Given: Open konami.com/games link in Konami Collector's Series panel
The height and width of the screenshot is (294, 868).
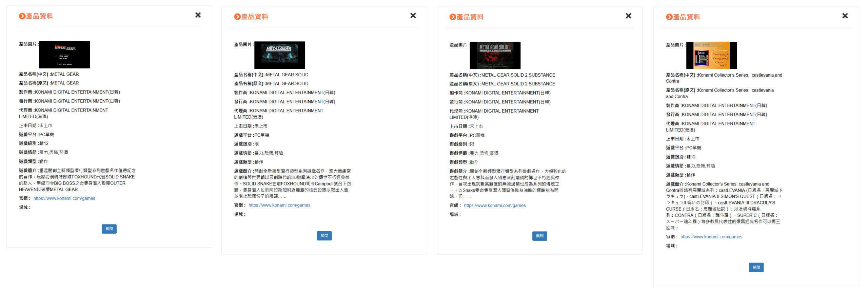Looking at the screenshot, I should tap(711, 237).
